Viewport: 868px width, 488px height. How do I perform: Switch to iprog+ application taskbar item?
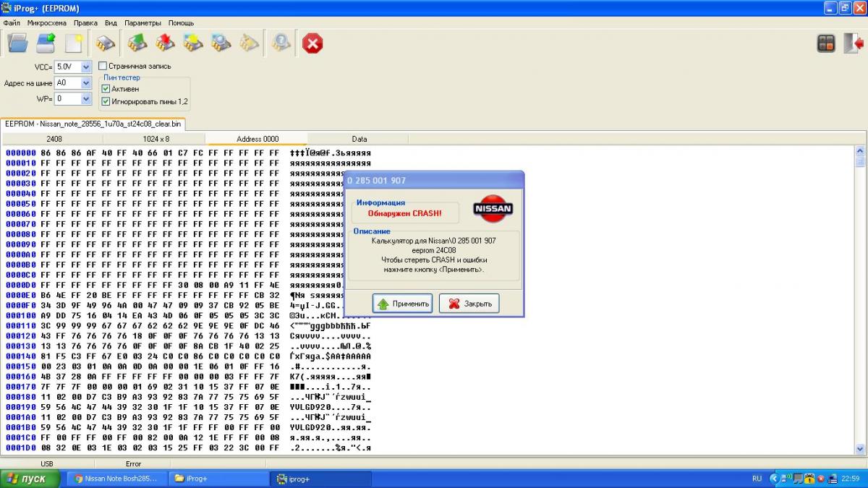tap(321, 479)
